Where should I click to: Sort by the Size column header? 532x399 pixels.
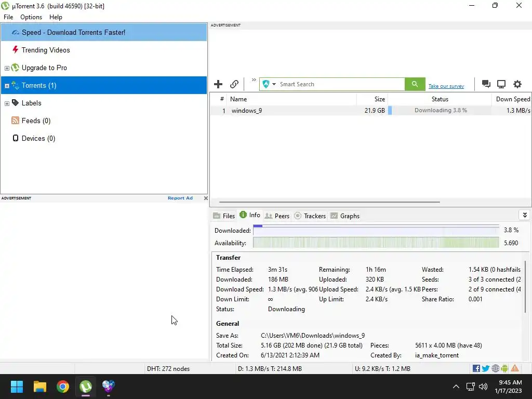pyautogui.click(x=372, y=99)
